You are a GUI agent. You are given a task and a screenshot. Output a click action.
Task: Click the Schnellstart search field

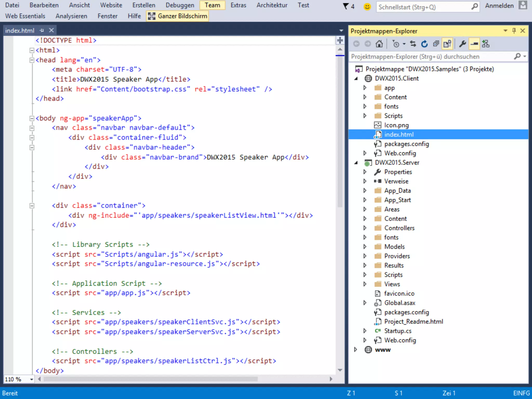[x=423, y=7]
